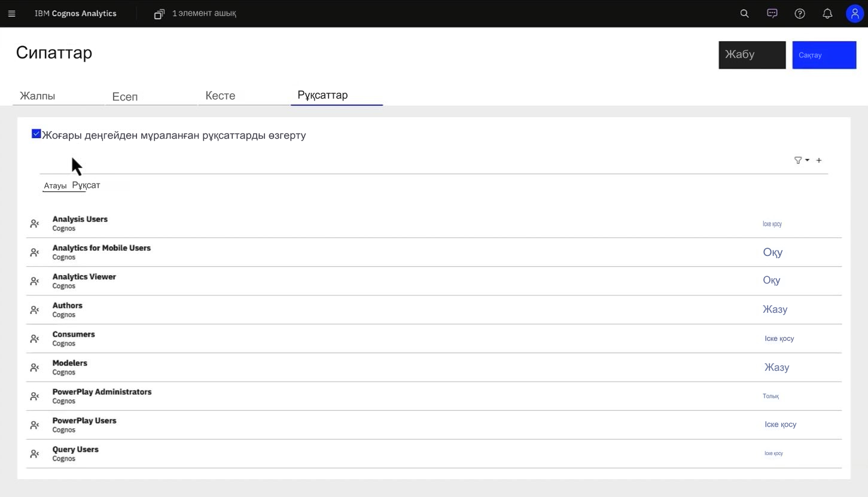Image resolution: width=868 pixels, height=497 pixels.
Task: Change Query Users permission Іске қосу
Action: pos(773,453)
